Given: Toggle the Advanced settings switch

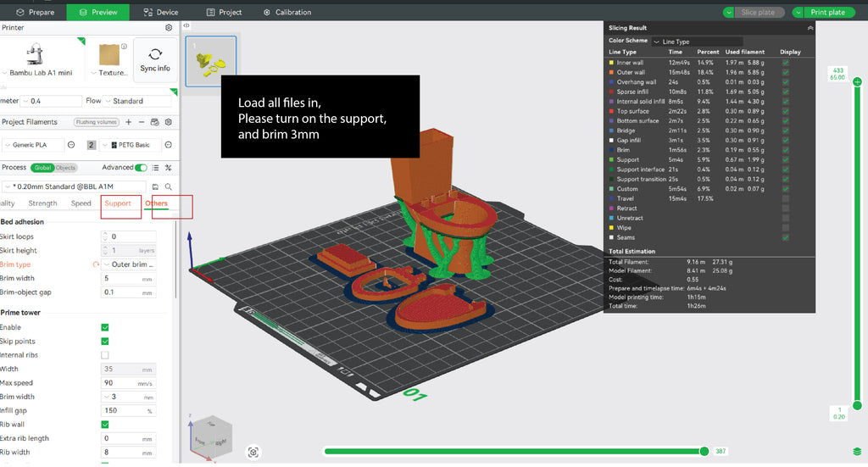Looking at the screenshot, I should tap(142, 168).
